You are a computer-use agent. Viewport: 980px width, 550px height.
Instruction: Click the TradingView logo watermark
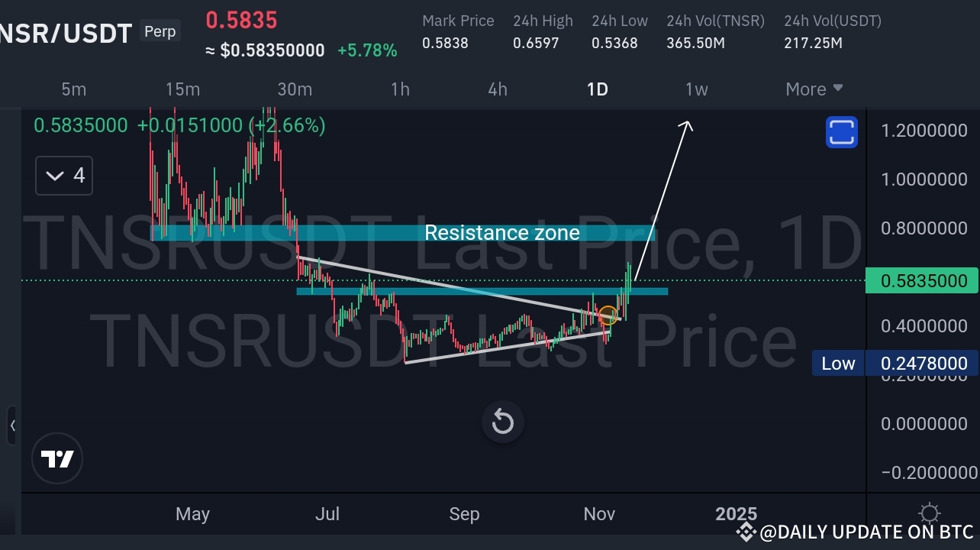pos(57,458)
